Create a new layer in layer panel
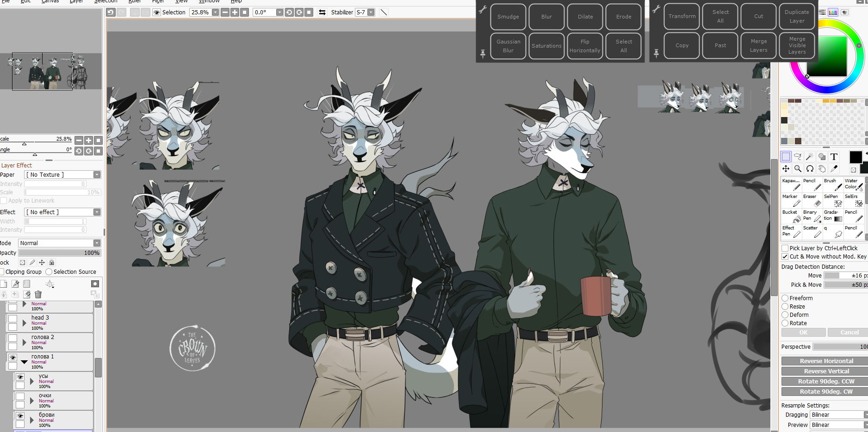Viewport: 868px width, 432px height. click(x=3, y=284)
